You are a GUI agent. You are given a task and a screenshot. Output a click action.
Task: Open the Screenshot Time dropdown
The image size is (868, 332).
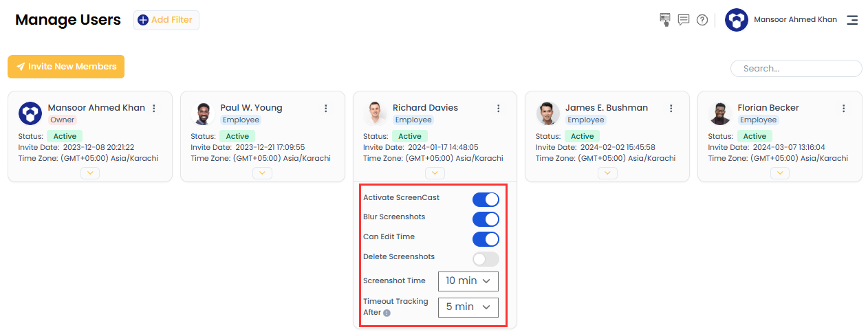[468, 281]
